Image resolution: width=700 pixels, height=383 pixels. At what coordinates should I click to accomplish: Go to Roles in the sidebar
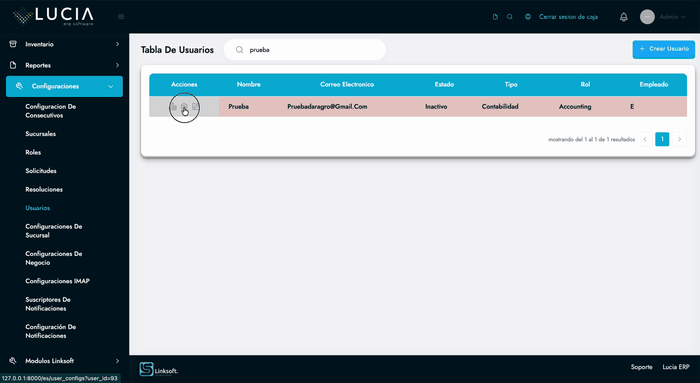[x=33, y=152]
